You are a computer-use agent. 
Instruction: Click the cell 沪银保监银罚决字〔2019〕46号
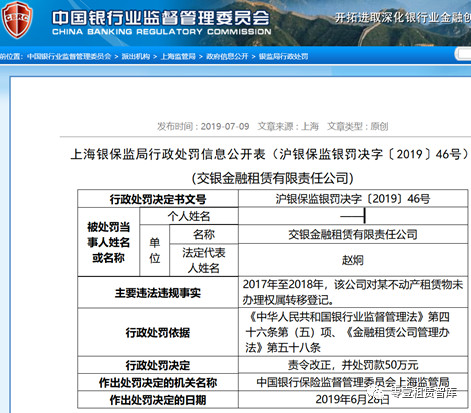coord(353,199)
